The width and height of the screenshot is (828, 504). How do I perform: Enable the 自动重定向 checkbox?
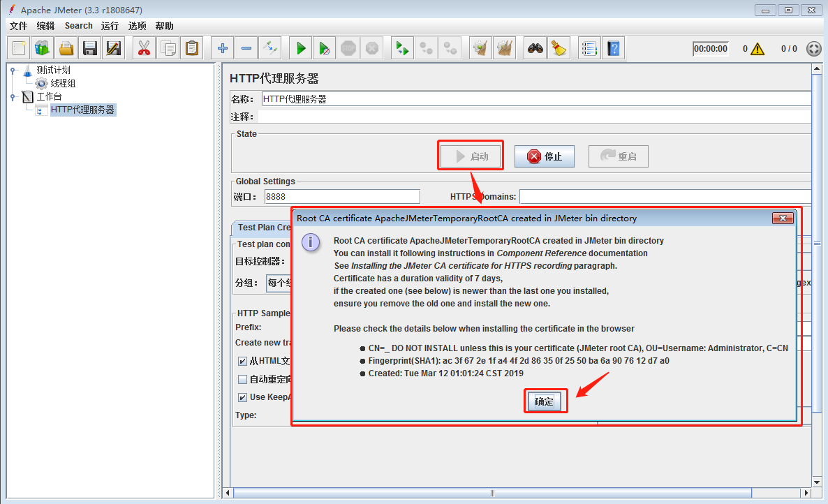242,379
